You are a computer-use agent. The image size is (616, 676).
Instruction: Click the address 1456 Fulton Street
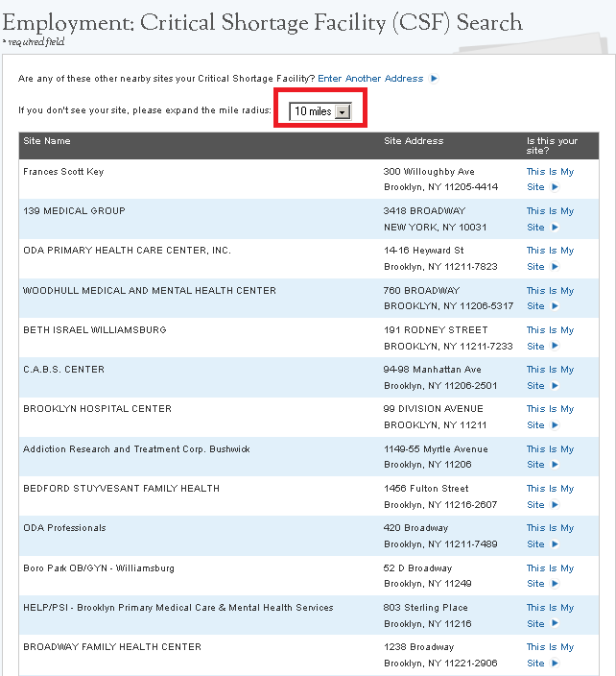[x=426, y=489]
